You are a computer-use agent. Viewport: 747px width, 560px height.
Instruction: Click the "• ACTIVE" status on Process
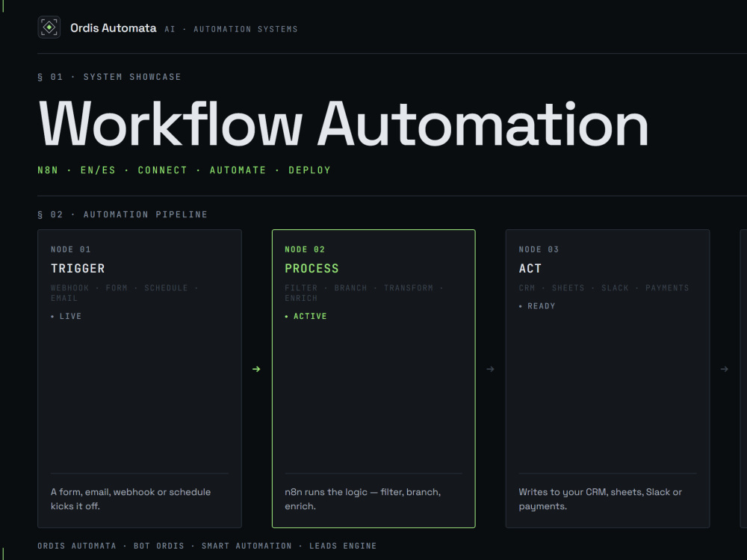[x=306, y=316]
